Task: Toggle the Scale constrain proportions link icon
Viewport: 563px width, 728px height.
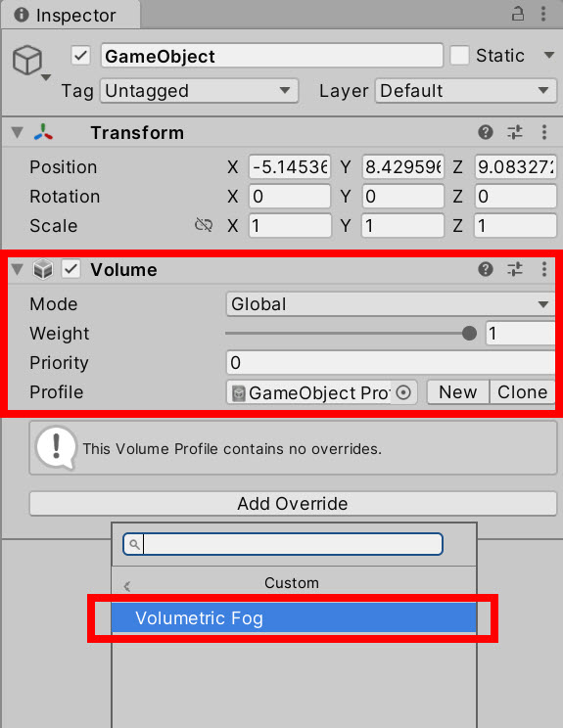Action: (204, 225)
